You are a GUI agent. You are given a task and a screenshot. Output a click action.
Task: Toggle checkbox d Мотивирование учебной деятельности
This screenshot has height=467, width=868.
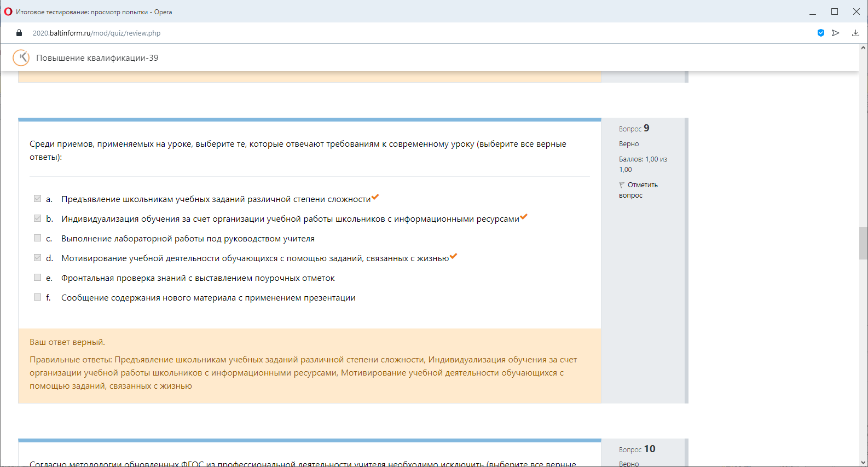tap(37, 258)
